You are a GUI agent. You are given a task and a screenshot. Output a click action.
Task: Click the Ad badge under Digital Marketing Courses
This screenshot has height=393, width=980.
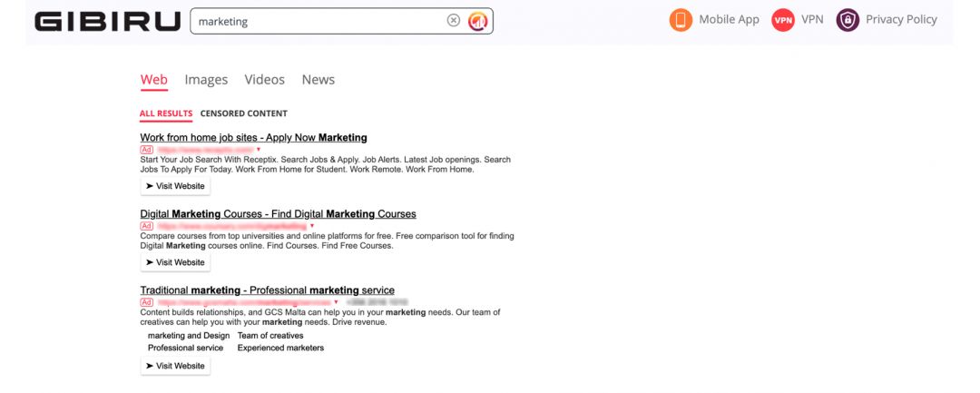(146, 225)
